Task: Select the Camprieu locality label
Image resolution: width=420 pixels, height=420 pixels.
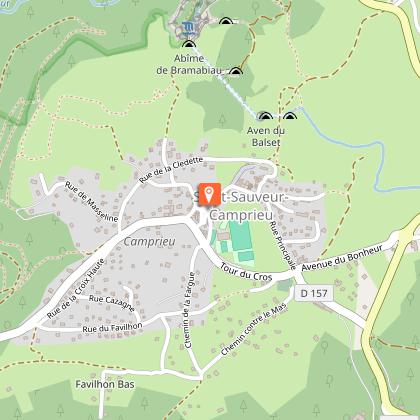Action: (x=149, y=242)
